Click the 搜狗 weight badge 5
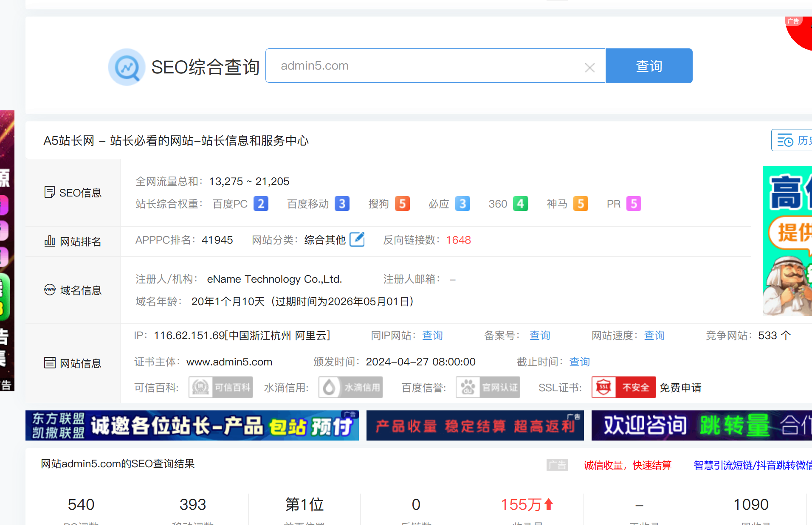Viewport: 812px width, 525px height. pos(402,204)
